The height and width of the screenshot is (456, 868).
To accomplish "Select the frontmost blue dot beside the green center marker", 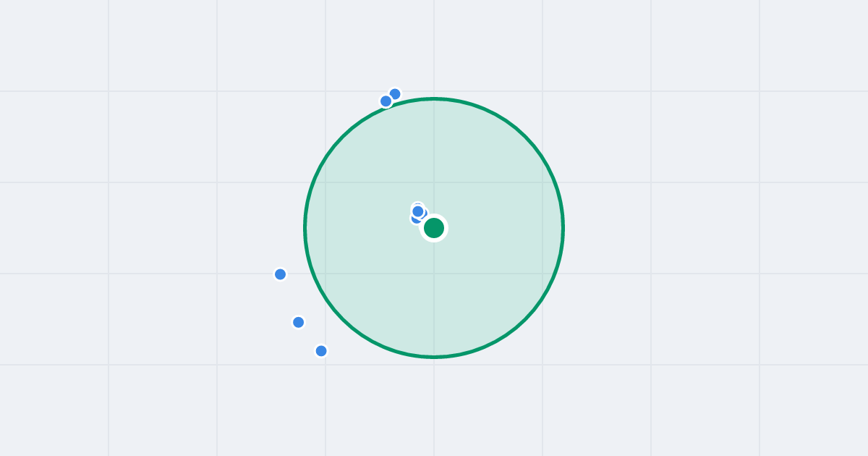I will coord(418,211).
